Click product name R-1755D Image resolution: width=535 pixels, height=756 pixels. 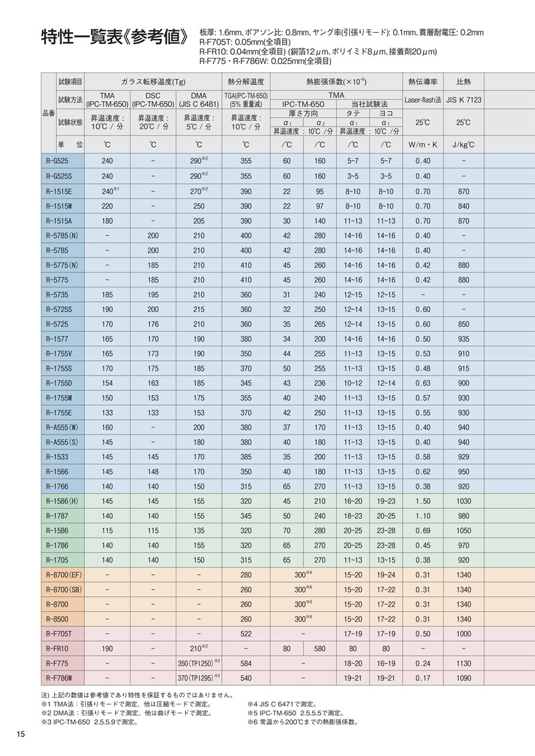click(59, 383)
